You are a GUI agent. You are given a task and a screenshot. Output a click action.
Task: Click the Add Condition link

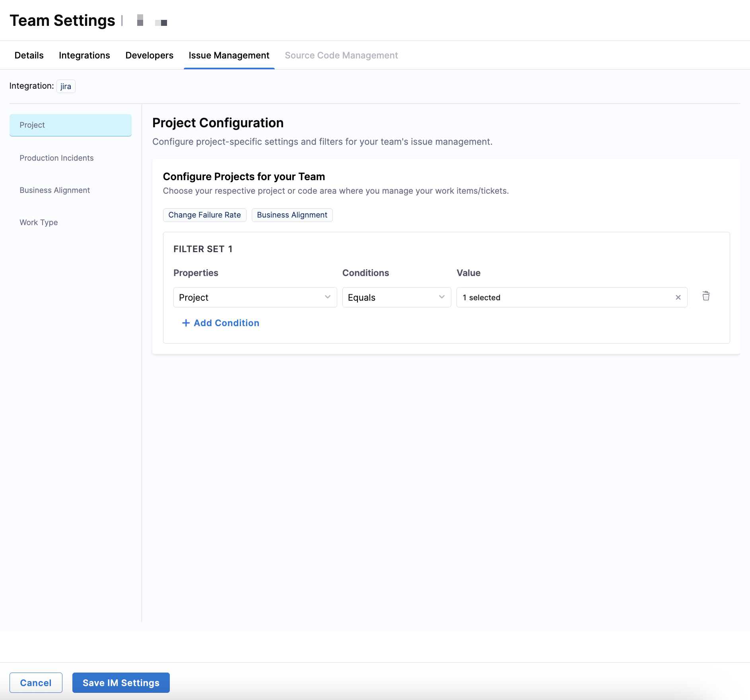tap(226, 323)
